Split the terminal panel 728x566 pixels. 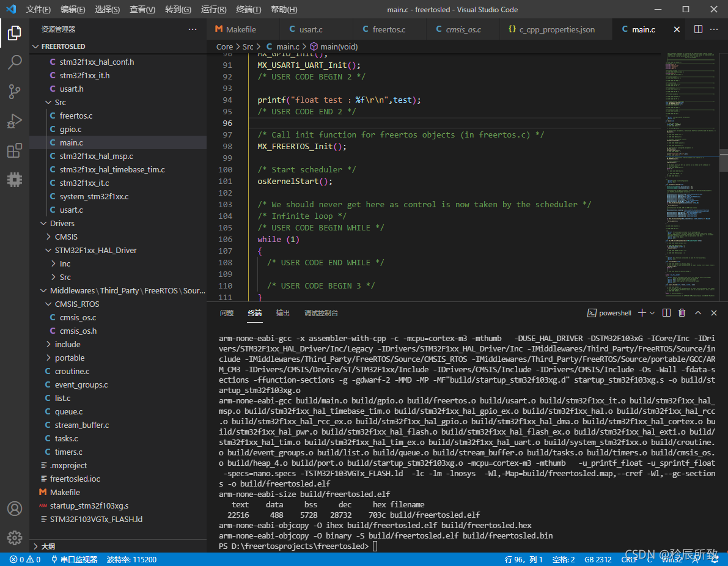coord(666,313)
